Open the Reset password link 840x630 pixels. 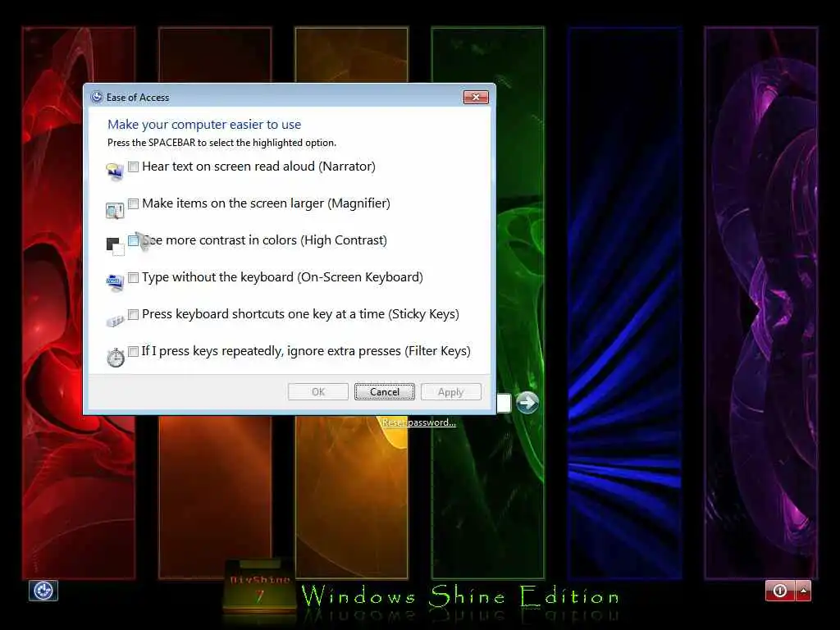[x=419, y=422]
